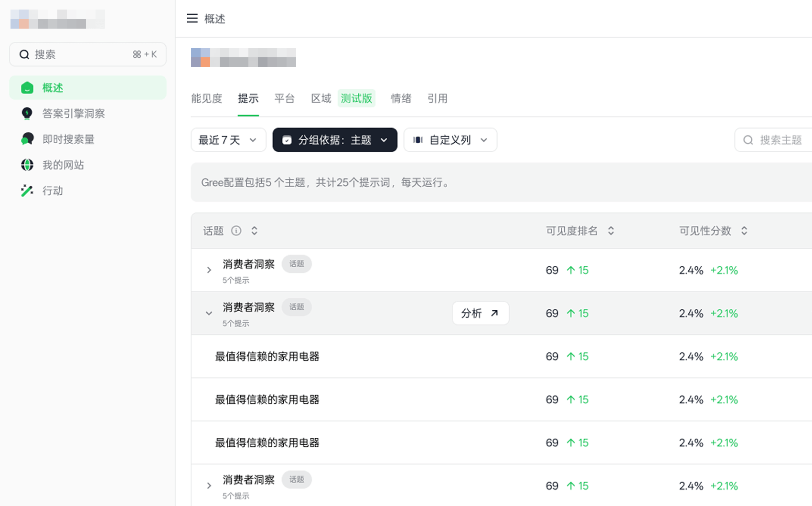Screen dimensions: 812x506
Task: Click the 概述 home icon in the sidebar
Action: pyautogui.click(x=27, y=88)
